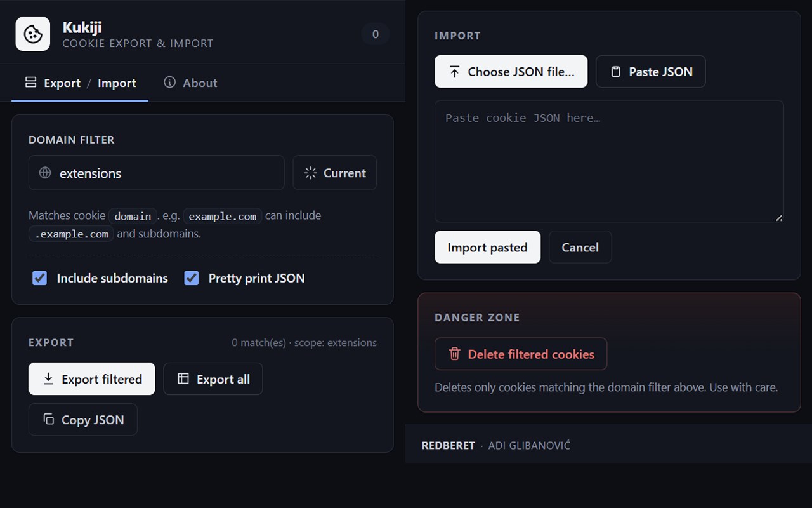Toggle the Pretty print JSON checkbox
The height and width of the screenshot is (508, 812).
pyautogui.click(x=192, y=278)
